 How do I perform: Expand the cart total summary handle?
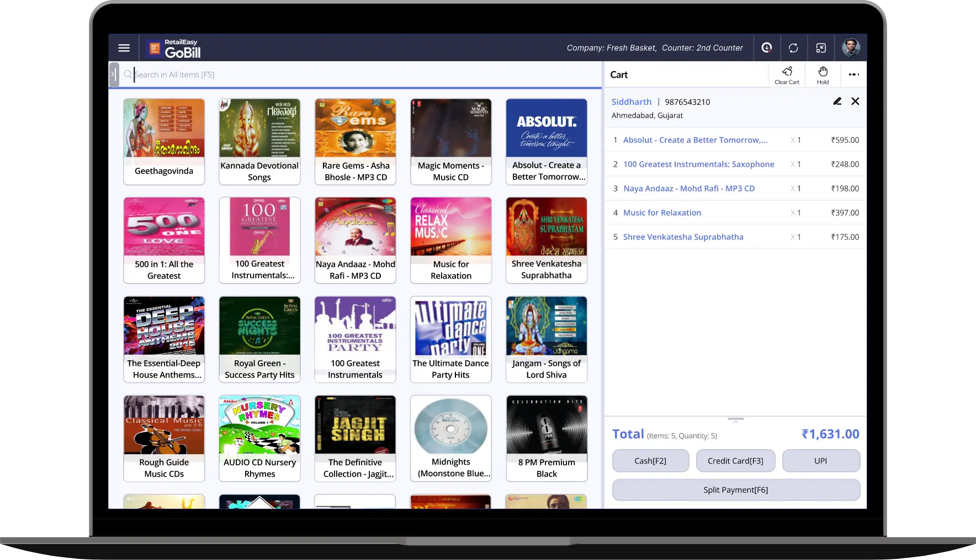click(735, 420)
